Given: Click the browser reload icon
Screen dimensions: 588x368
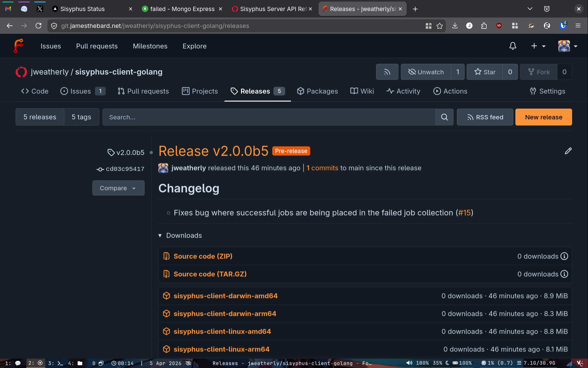Looking at the screenshot, I should pyautogui.click(x=38, y=26).
